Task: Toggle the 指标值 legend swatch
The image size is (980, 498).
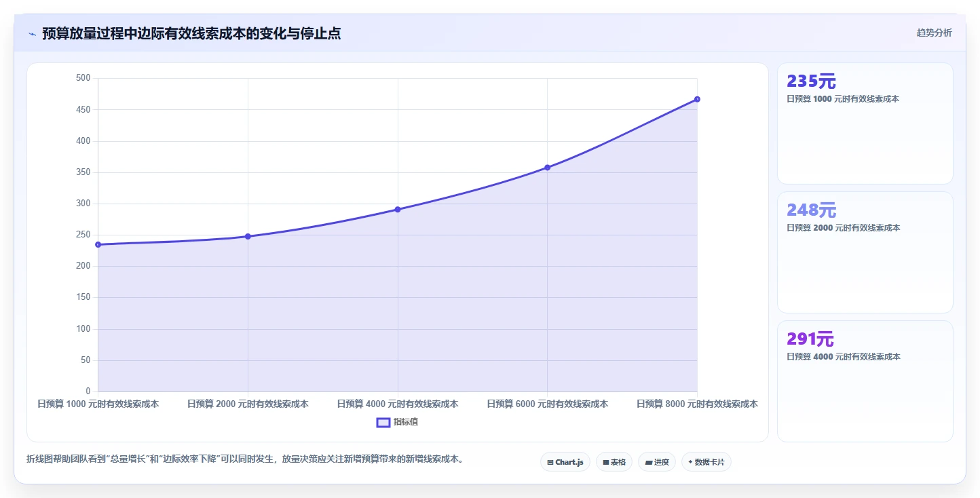Action: [x=383, y=422]
